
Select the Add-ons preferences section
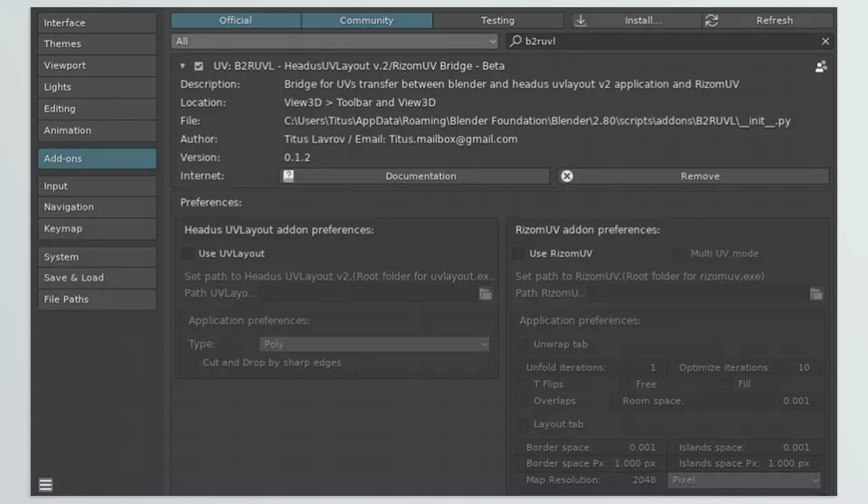pos(98,158)
